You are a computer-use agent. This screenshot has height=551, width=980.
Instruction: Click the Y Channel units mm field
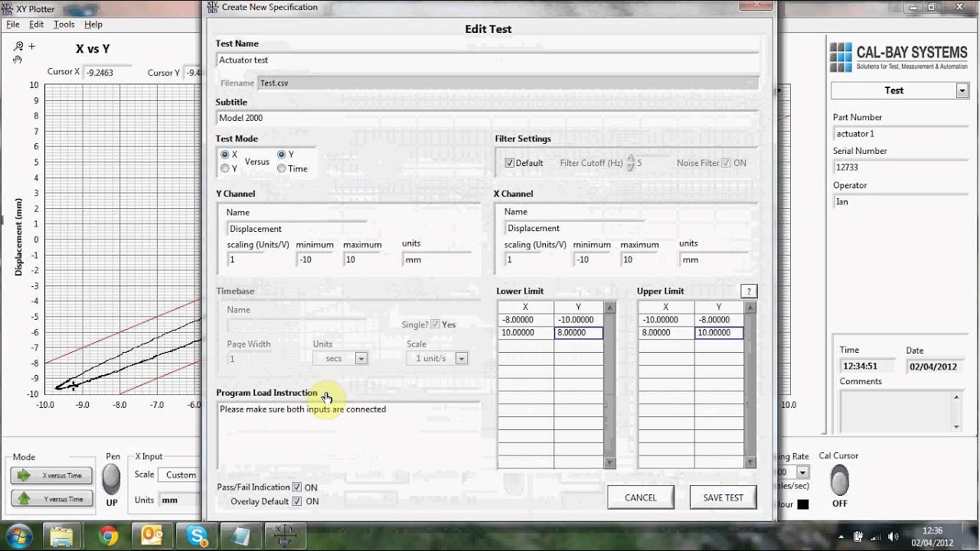point(436,259)
